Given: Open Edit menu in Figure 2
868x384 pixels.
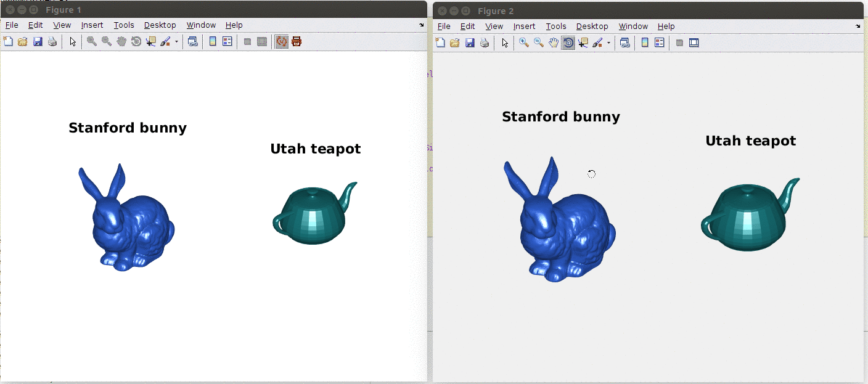Looking at the screenshot, I should tap(467, 27).
